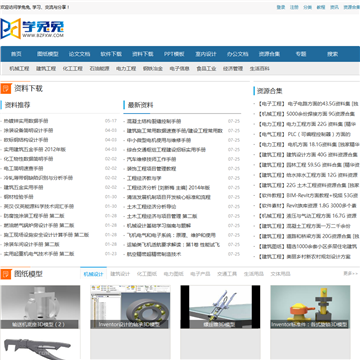Open the bearing 3D model thumbnail

pos(130,307)
